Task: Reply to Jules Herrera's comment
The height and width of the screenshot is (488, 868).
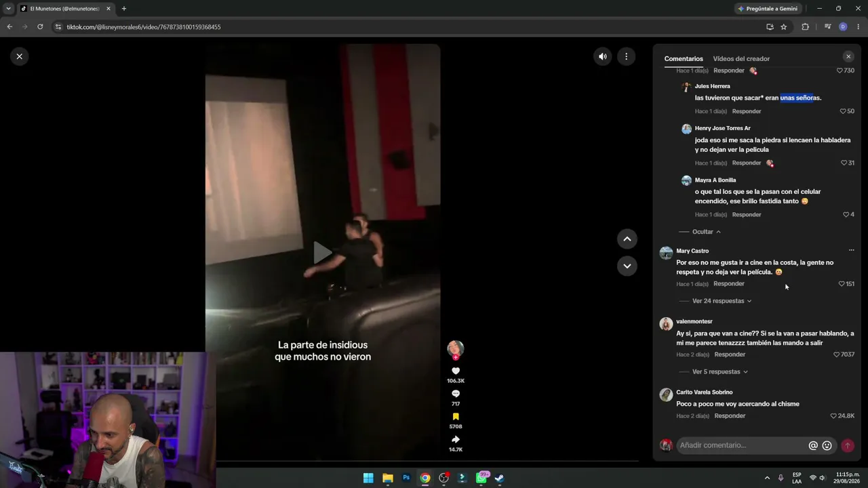Action: tap(747, 111)
